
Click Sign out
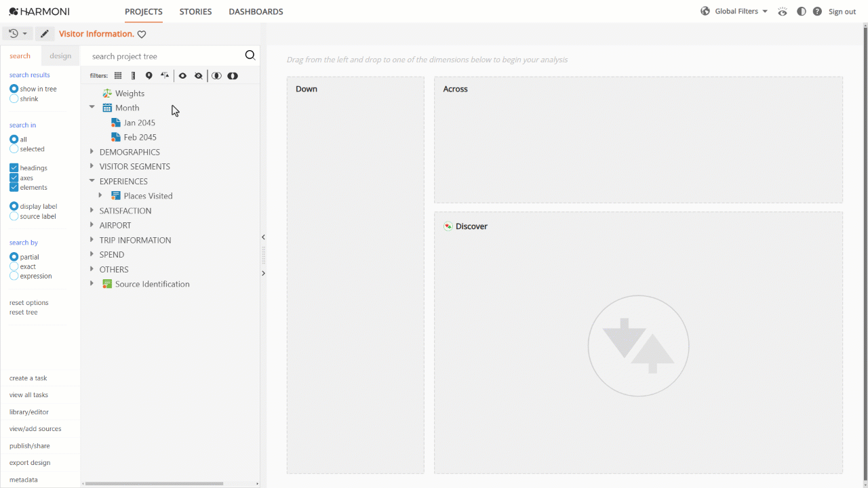tap(842, 12)
